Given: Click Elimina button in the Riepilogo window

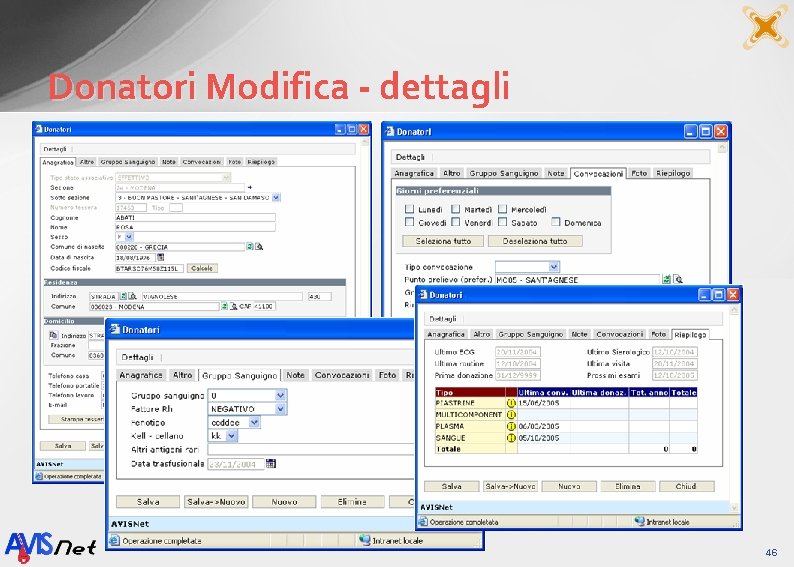Looking at the screenshot, I should tap(627, 486).
